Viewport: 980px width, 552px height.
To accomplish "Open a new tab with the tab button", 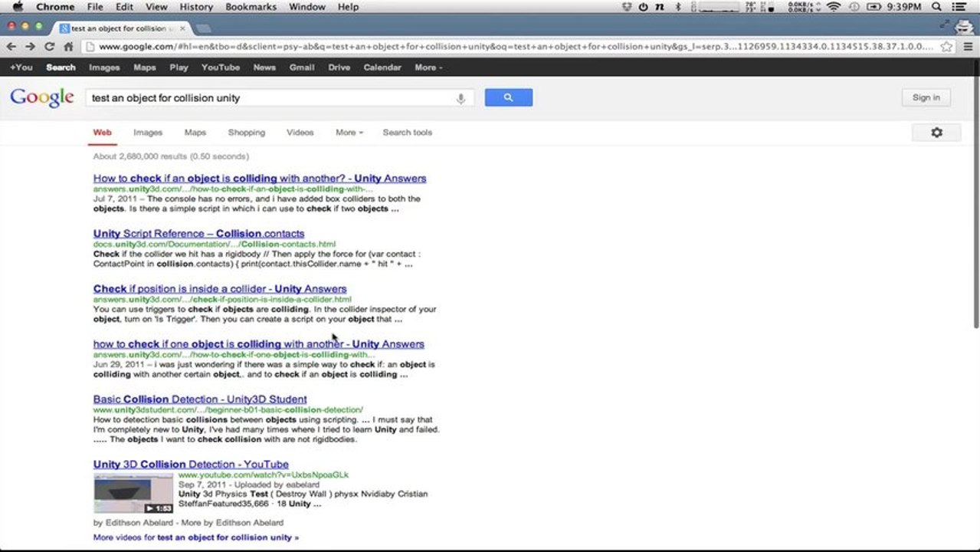I will click(x=202, y=28).
